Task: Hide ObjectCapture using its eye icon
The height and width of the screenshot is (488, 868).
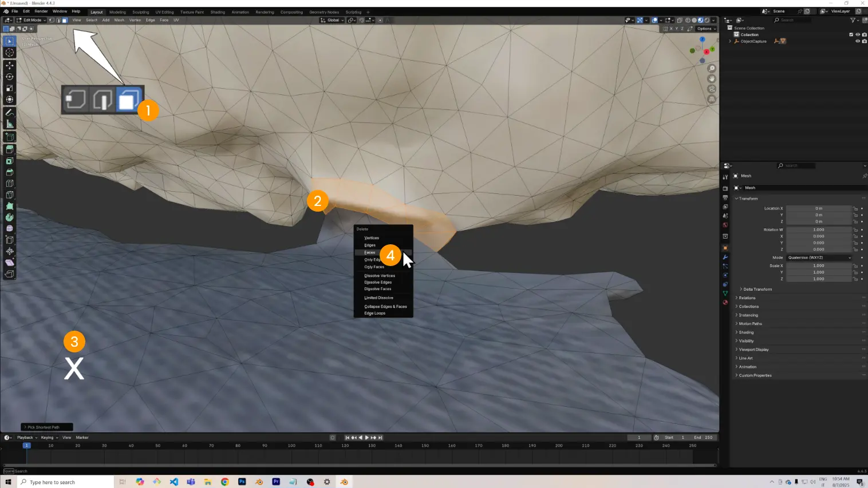Action: pyautogui.click(x=857, y=41)
